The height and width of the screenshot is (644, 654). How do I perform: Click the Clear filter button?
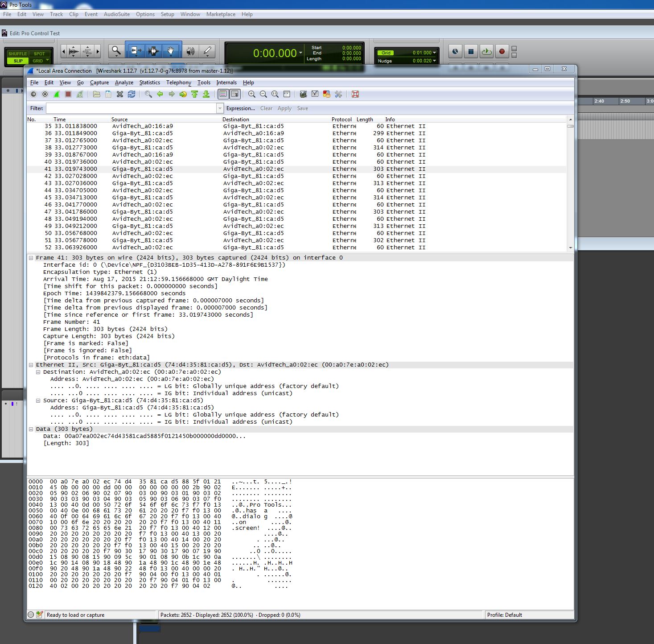coord(266,108)
